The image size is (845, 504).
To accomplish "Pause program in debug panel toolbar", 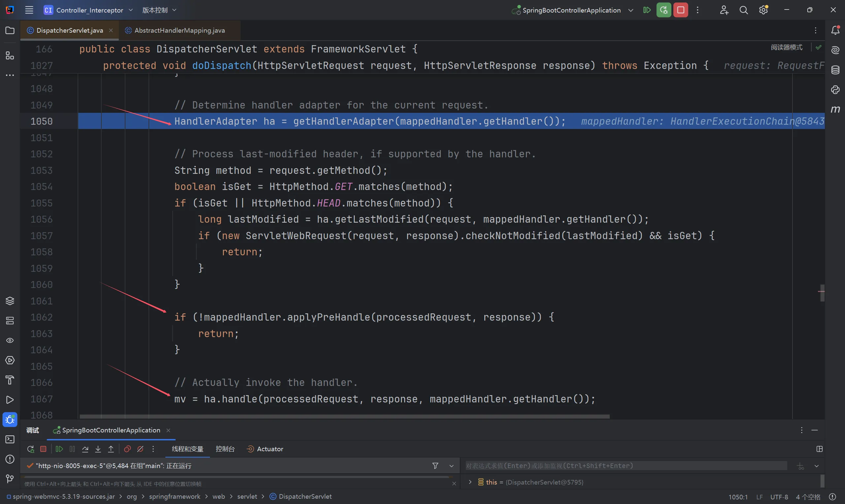I will tap(72, 449).
